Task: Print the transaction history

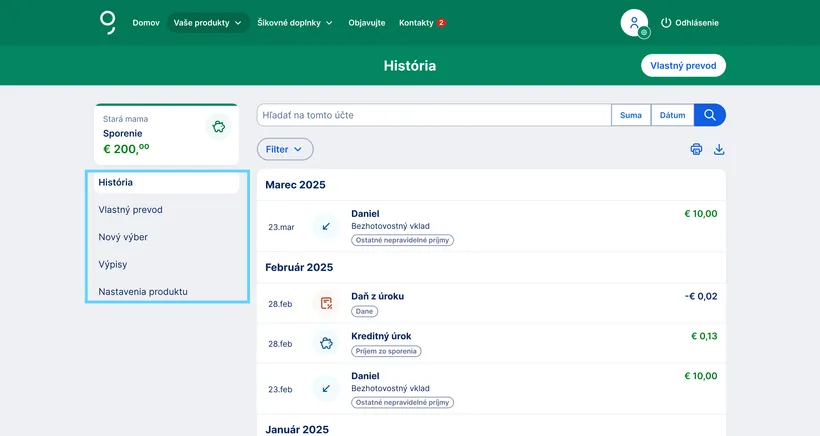Action: click(696, 149)
